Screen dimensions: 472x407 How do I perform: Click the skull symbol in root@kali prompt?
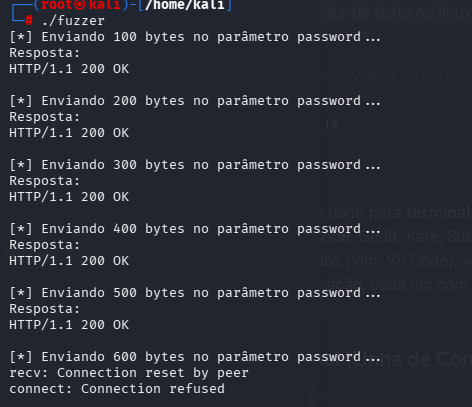80,5
